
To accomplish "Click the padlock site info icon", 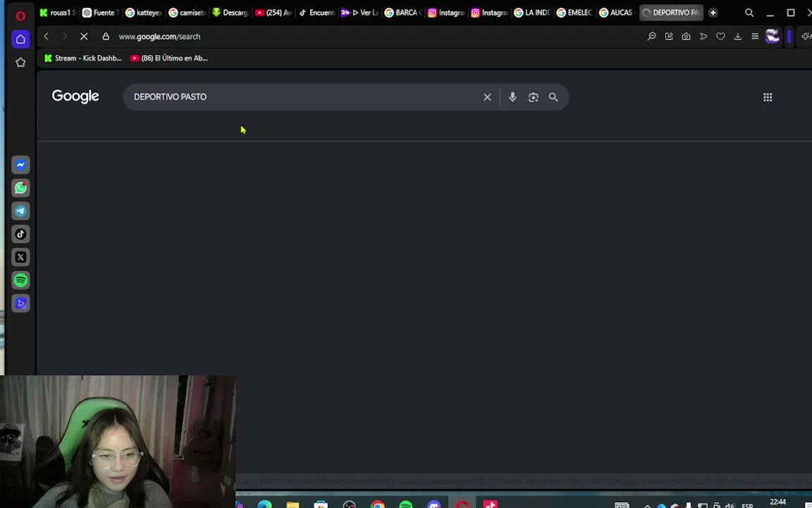I will [x=106, y=36].
